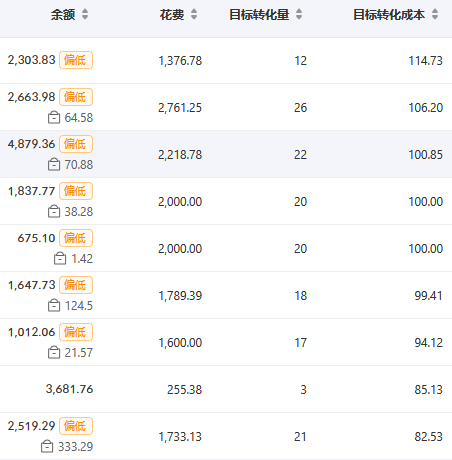The image size is (452, 460).
Task: Click wallet icon beside 21.57
Action: click(x=54, y=353)
